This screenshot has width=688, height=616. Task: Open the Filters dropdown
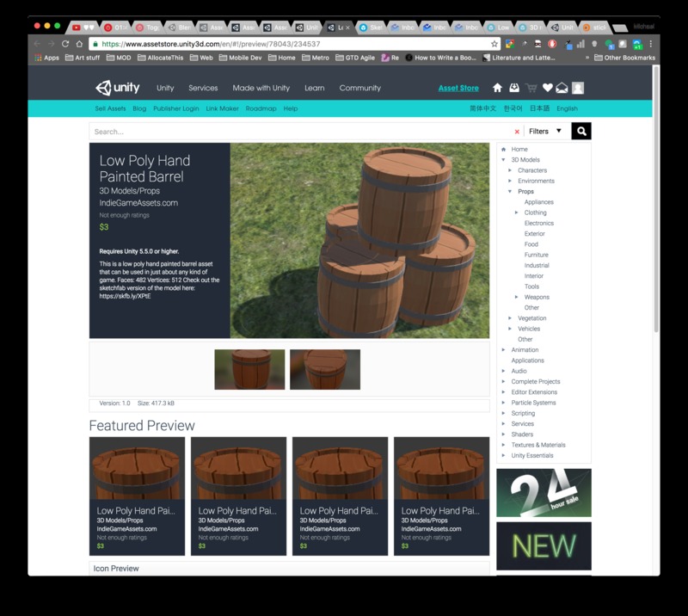coord(545,132)
